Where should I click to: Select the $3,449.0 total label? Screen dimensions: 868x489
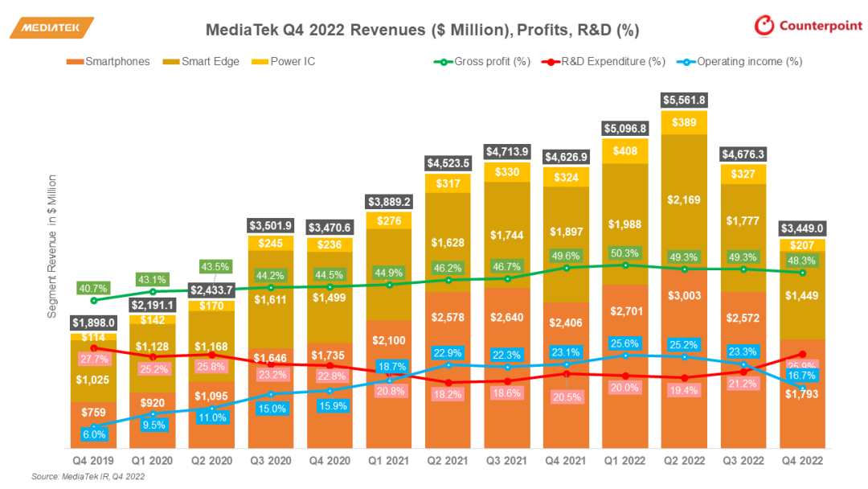coord(802,228)
